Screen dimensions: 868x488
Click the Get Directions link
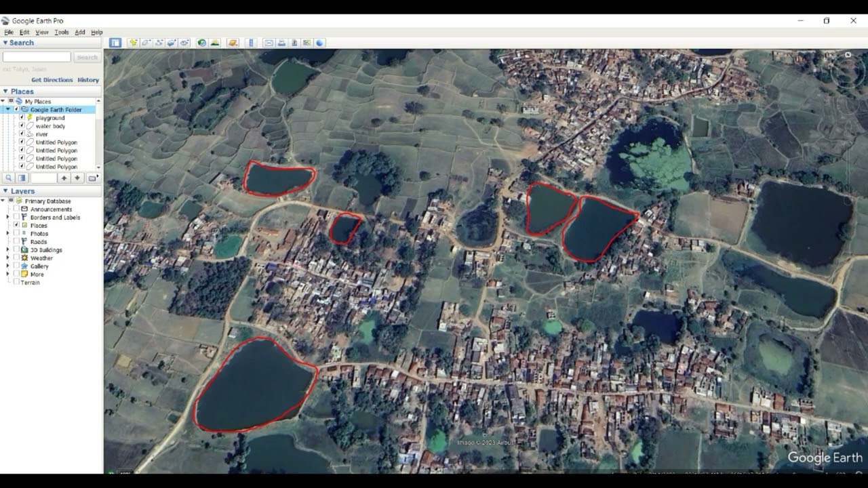click(x=52, y=80)
